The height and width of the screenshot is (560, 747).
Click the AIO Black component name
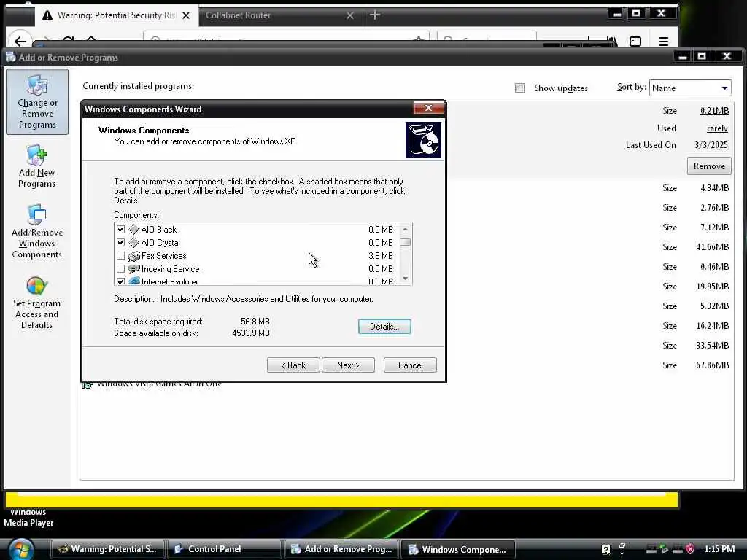(158, 230)
